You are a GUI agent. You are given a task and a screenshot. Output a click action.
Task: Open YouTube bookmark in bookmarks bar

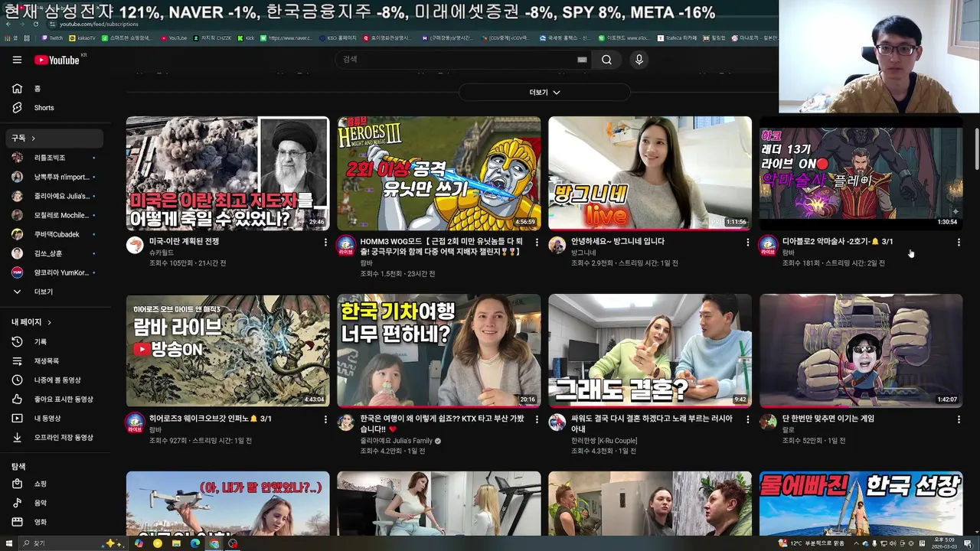click(x=174, y=37)
